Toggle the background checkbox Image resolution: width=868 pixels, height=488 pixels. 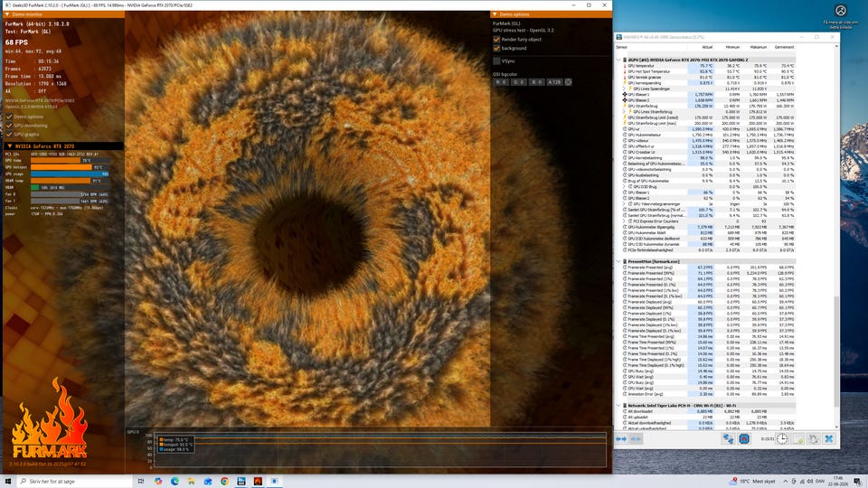[496, 48]
